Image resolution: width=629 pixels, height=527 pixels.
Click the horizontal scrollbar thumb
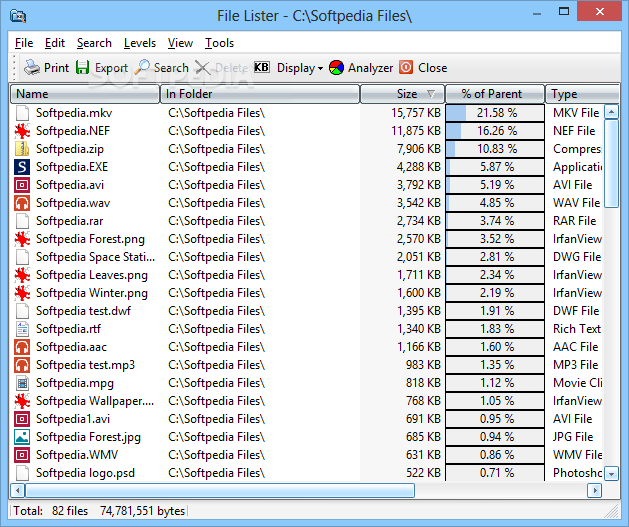point(220,490)
